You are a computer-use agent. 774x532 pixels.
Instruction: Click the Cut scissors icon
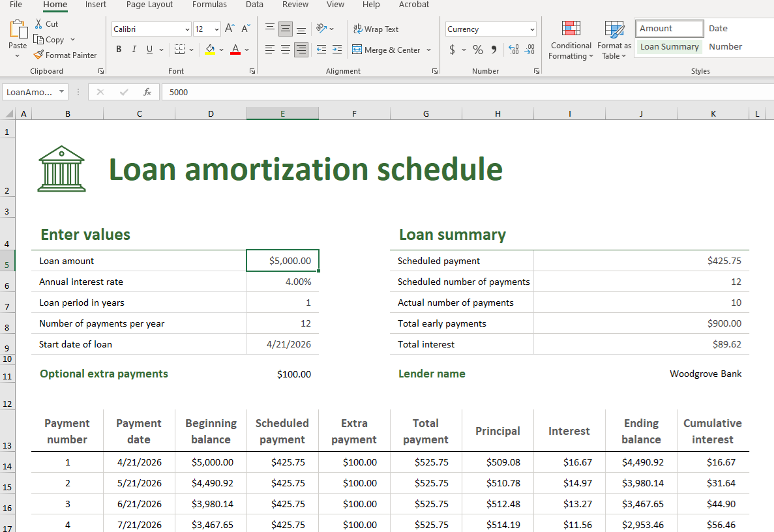pyautogui.click(x=38, y=24)
